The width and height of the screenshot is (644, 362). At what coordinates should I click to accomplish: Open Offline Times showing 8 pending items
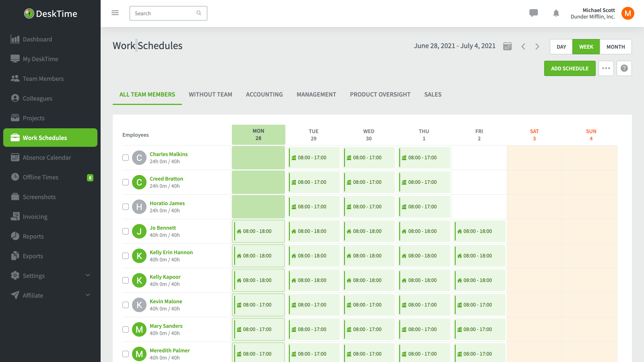pyautogui.click(x=40, y=177)
